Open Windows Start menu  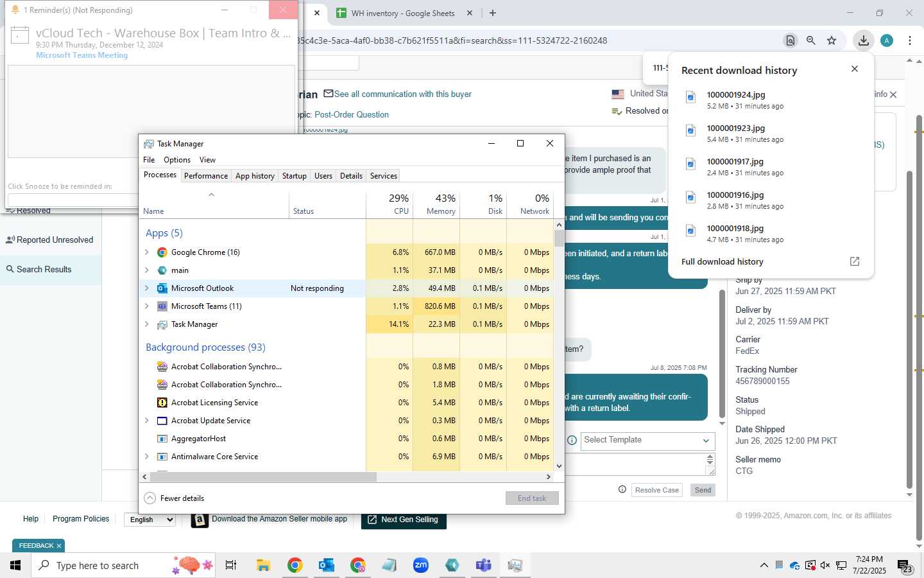point(15,565)
